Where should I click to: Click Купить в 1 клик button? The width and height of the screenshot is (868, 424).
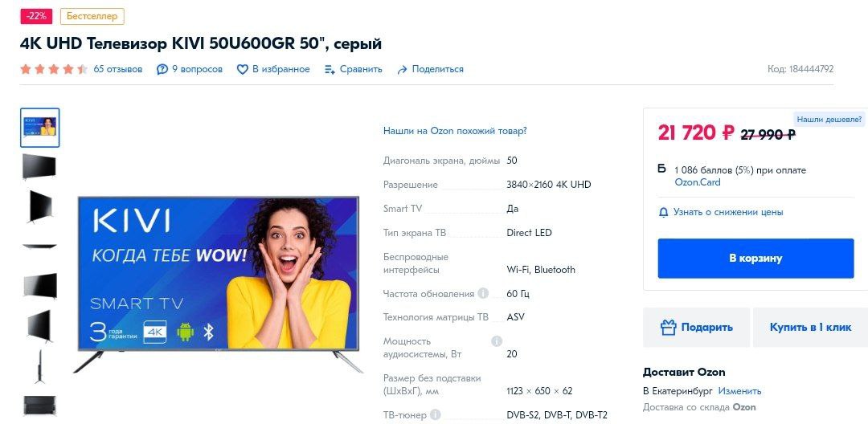810,328
